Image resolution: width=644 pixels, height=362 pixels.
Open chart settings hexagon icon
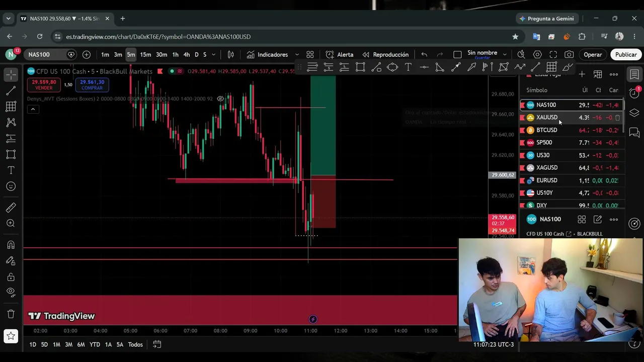[x=537, y=54]
